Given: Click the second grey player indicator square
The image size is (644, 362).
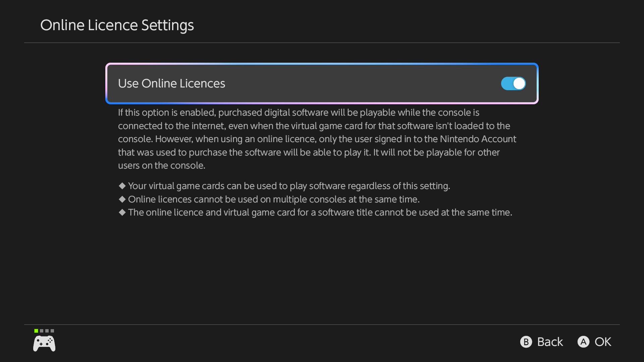Looking at the screenshot, I should [x=47, y=331].
